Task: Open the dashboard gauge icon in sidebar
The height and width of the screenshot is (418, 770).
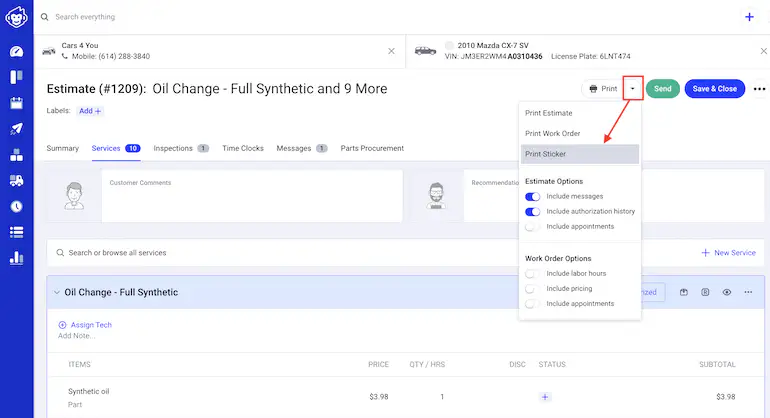Action: [x=16, y=51]
